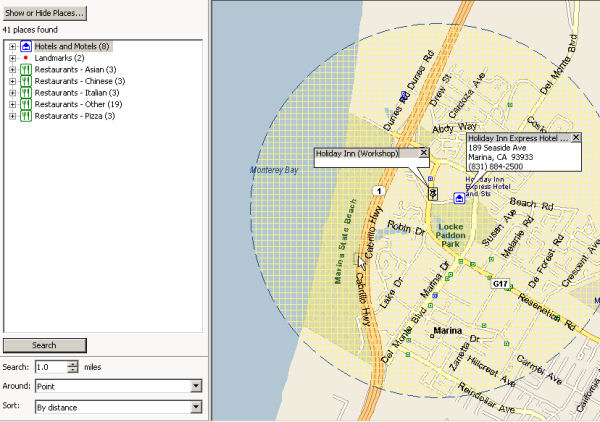Screen dimensions: 600x422
Task: Click the Restaurants - Other fork icon
Action: pyautogui.click(x=26, y=104)
